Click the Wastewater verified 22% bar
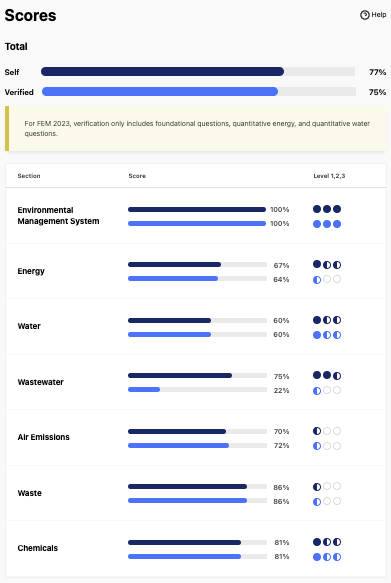391x583 pixels. click(197, 389)
